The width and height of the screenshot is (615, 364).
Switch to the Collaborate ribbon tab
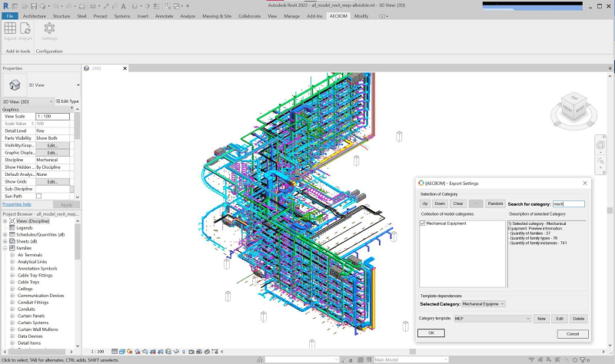click(249, 15)
